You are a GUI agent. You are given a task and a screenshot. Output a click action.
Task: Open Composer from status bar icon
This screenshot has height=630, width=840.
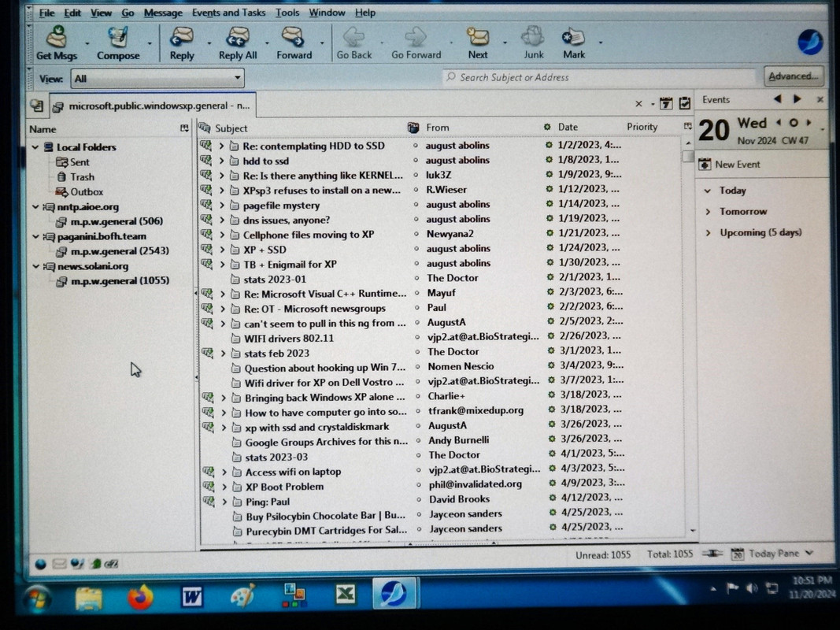pos(77,564)
